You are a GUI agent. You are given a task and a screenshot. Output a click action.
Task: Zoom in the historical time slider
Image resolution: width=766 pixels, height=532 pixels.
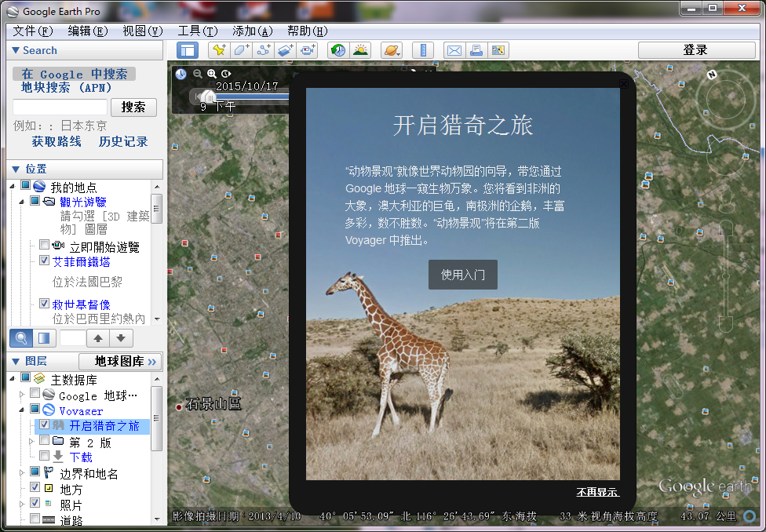pos(212,74)
